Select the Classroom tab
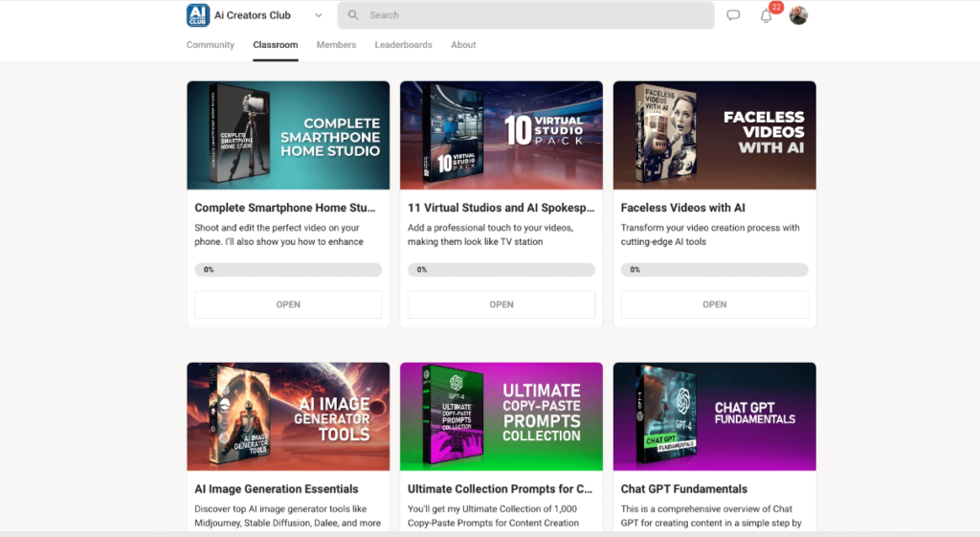The width and height of the screenshot is (980, 537). tap(275, 45)
